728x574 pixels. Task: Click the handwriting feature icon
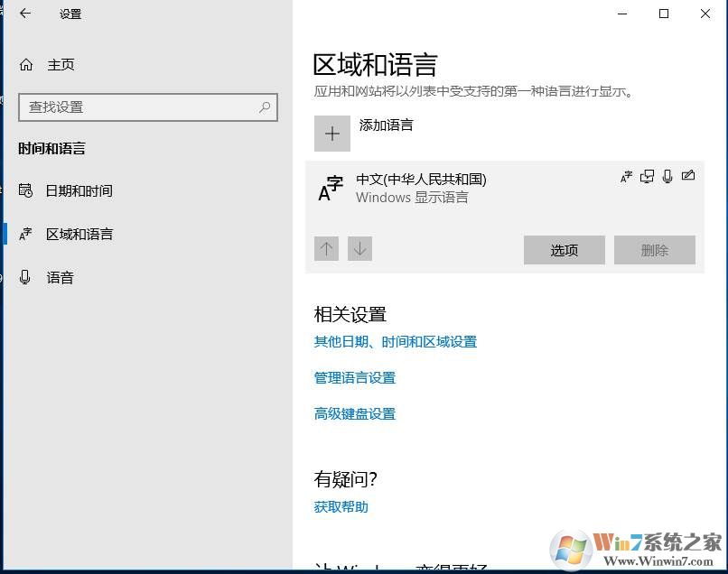tap(688, 176)
